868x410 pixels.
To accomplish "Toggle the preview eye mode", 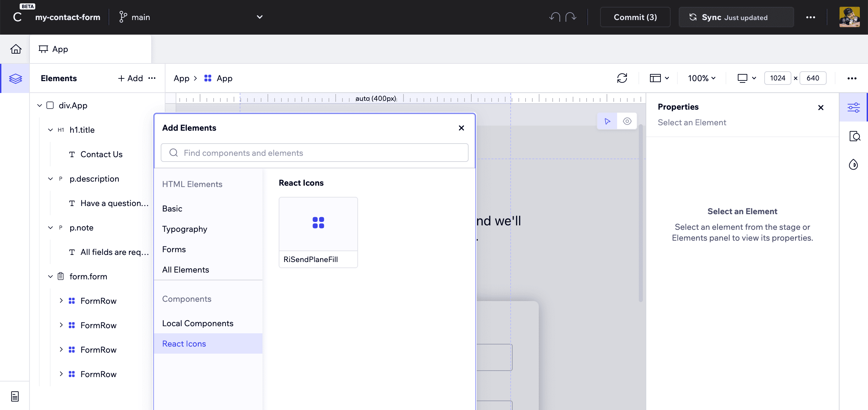I will (x=627, y=121).
